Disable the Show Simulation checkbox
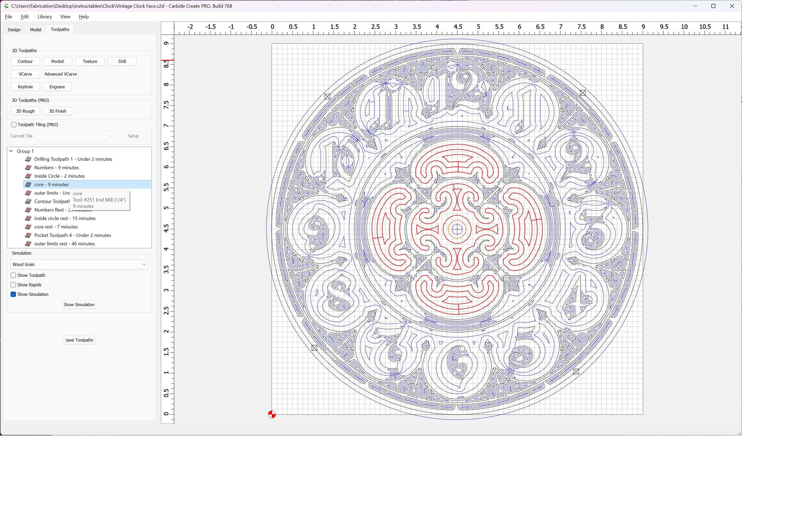The height and width of the screenshot is (532, 800). pyautogui.click(x=13, y=294)
